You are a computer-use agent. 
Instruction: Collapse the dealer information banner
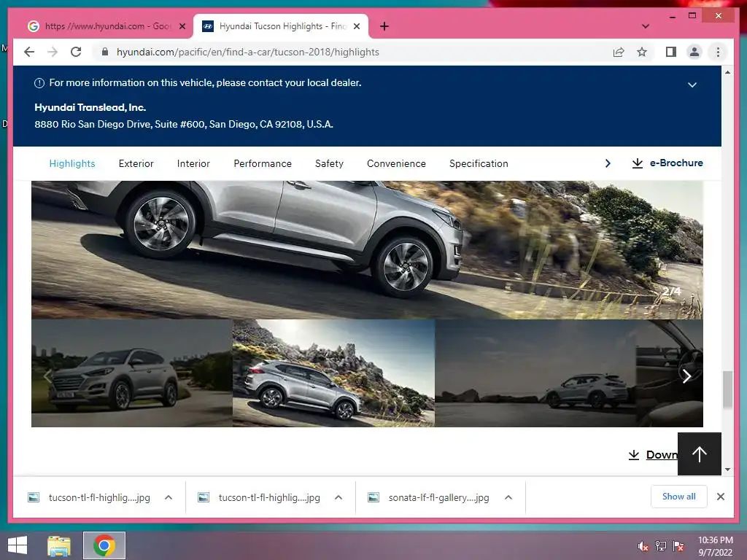pos(692,85)
